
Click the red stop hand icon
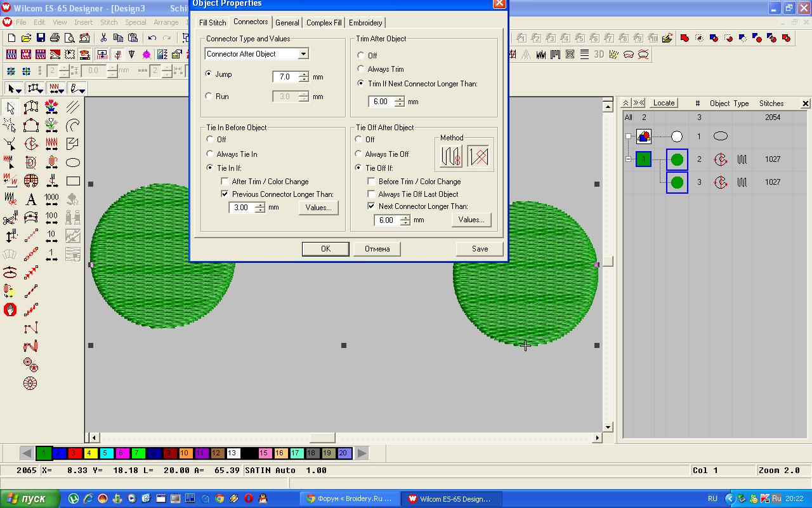tap(10, 310)
